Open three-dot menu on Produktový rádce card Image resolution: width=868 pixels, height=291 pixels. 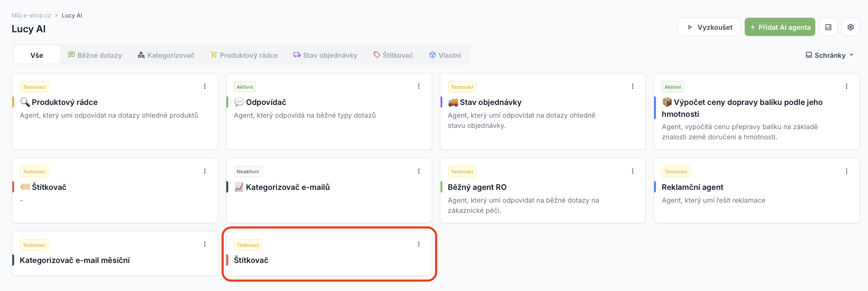205,86
